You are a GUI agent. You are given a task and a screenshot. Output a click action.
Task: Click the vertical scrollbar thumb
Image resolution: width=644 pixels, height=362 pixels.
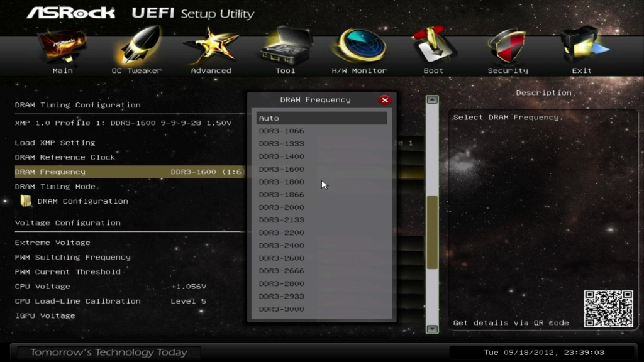(432, 233)
